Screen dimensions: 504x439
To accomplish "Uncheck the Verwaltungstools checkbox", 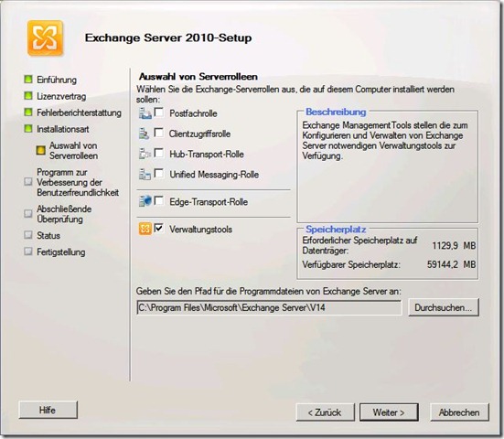I will [159, 228].
